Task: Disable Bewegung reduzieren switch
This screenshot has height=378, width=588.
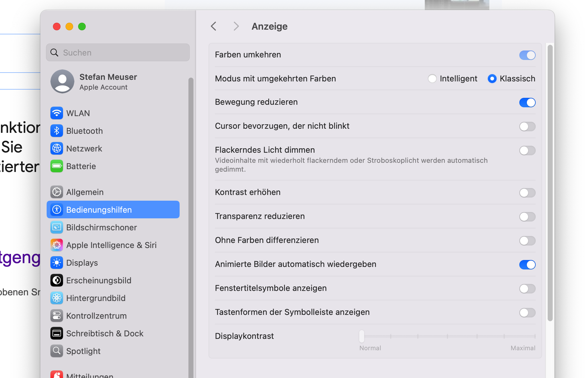Action: pyautogui.click(x=527, y=102)
